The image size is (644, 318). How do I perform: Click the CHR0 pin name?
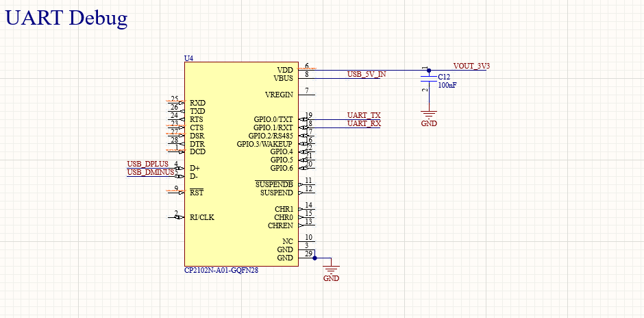click(x=284, y=217)
